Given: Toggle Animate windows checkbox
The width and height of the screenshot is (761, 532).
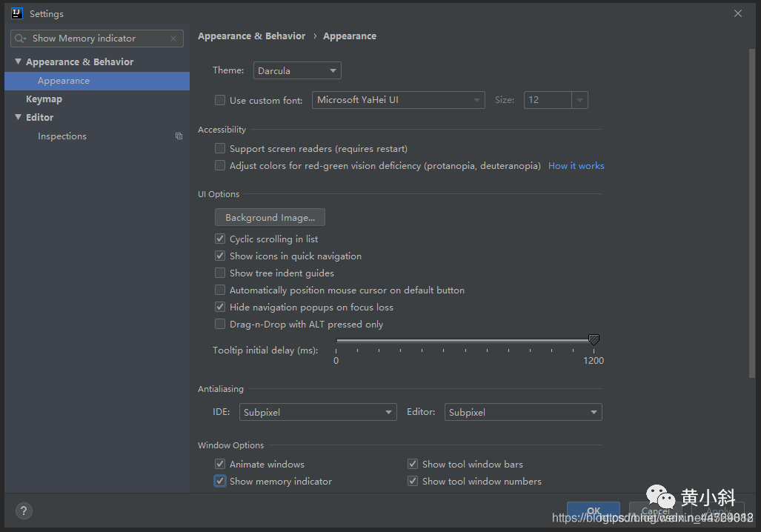Looking at the screenshot, I should pos(220,464).
